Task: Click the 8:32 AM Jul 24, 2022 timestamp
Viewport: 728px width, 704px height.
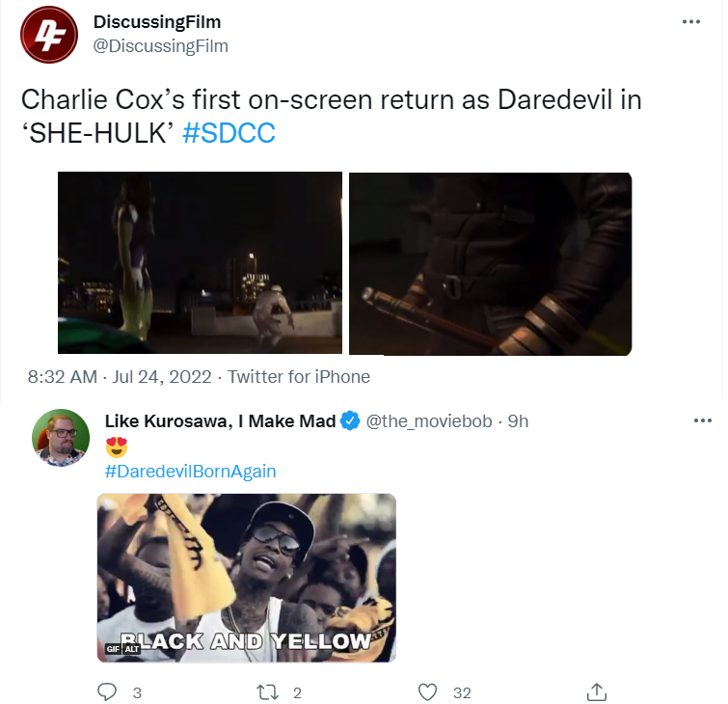Action: 120,377
